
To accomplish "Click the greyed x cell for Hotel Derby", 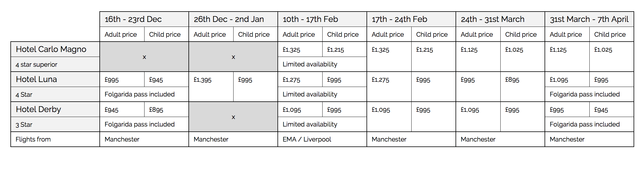I will [233, 117].
